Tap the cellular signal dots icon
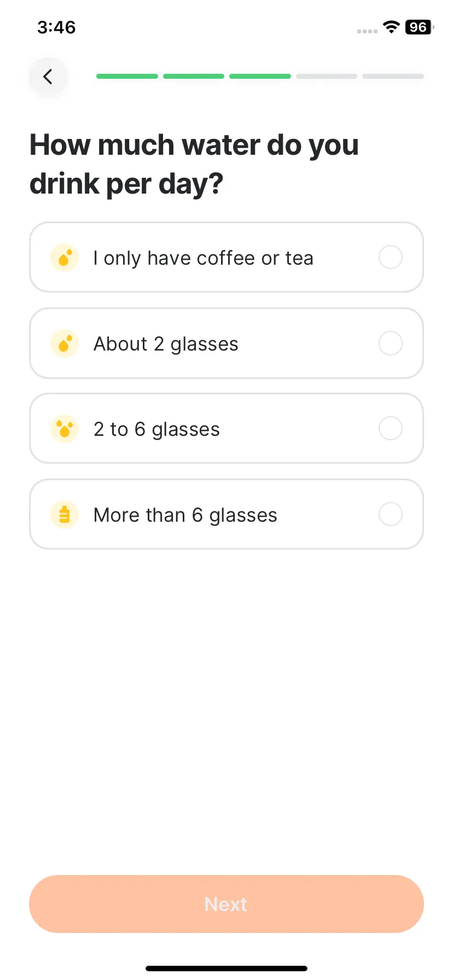453x980 pixels. (367, 31)
